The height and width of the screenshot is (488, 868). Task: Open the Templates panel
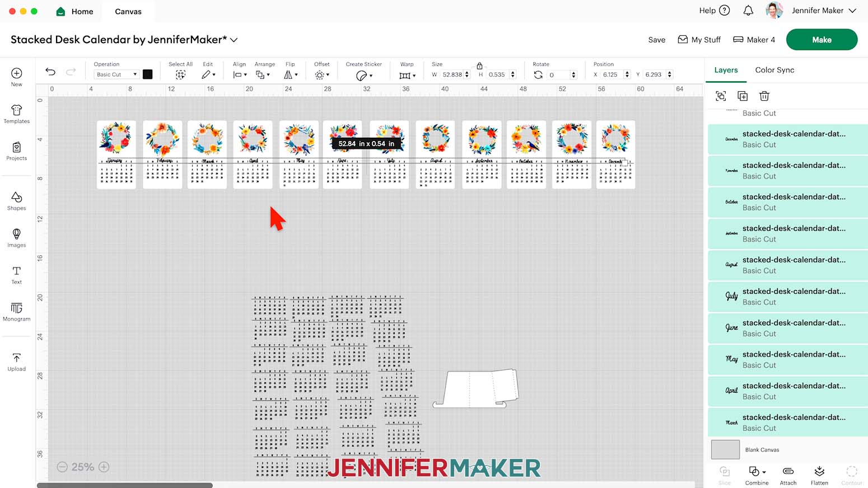17,114
